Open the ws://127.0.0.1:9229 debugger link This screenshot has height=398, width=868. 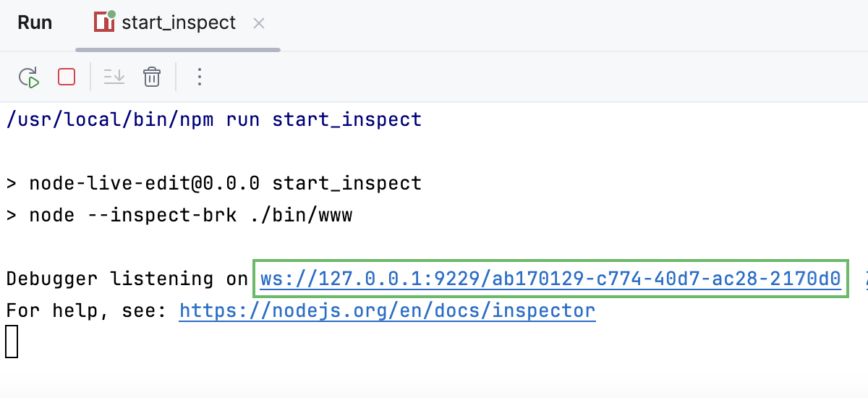[x=550, y=279]
